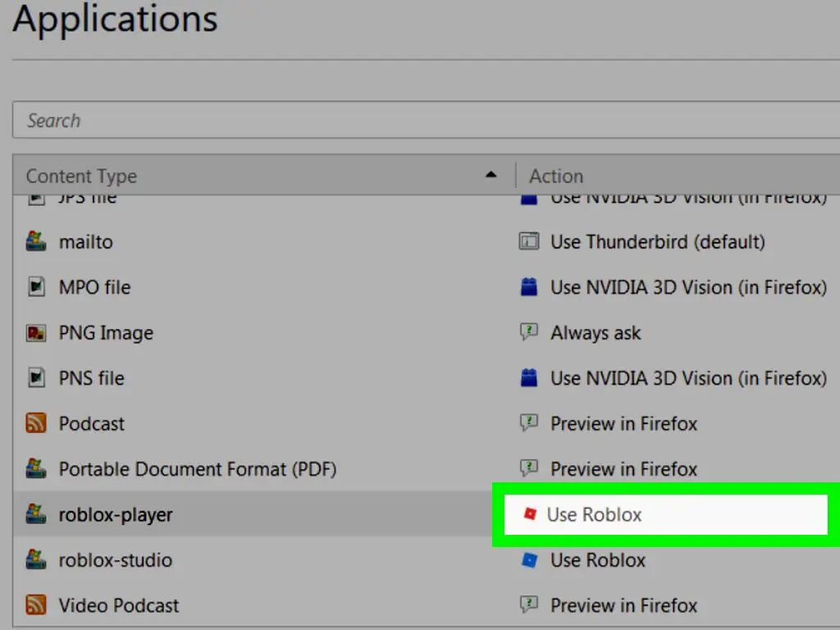Image resolution: width=840 pixels, height=630 pixels.
Task: Open the Use Thunderbird (default) action
Action: click(657, 242)
